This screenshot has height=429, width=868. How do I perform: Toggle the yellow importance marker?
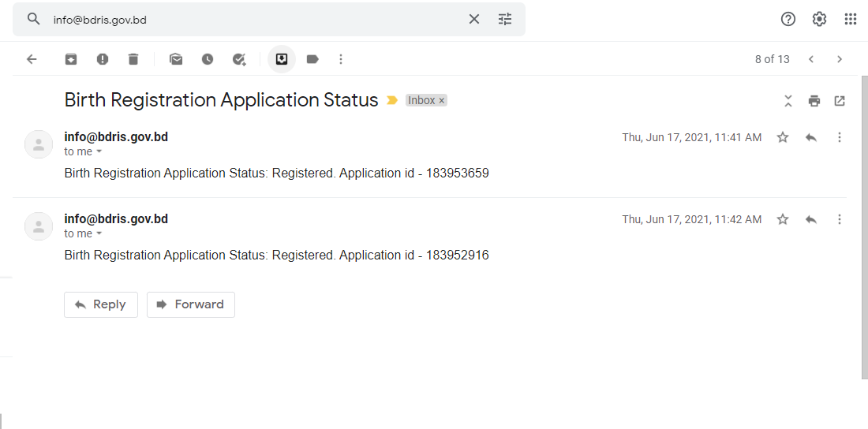pyautogui.click(x=392, y=101)
